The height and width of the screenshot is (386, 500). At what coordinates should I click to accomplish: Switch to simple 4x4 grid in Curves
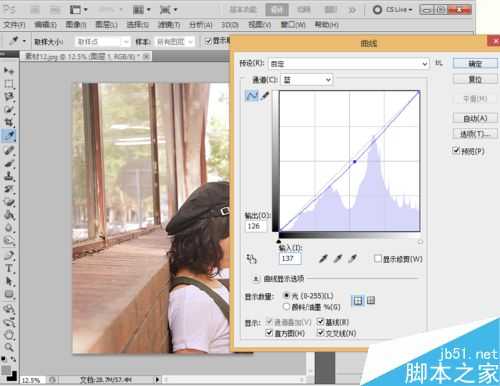[358, 301]
